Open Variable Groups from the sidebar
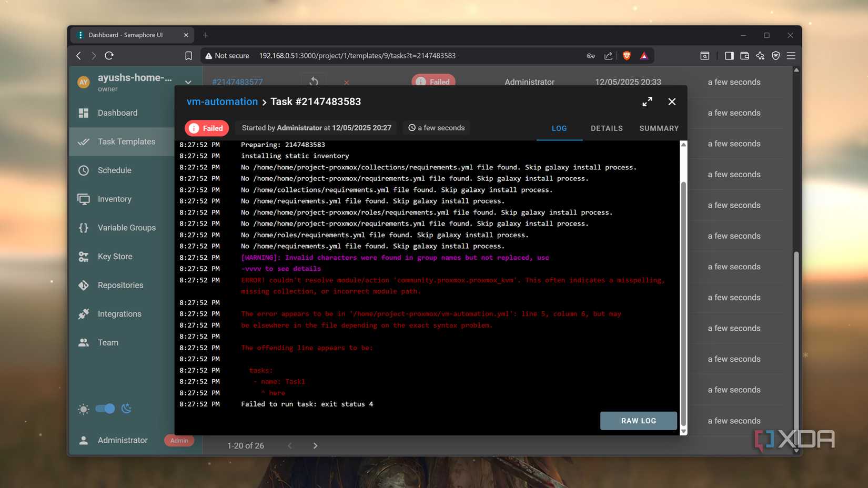The height and width of the screenshot is (488, 868). [126, 227]
